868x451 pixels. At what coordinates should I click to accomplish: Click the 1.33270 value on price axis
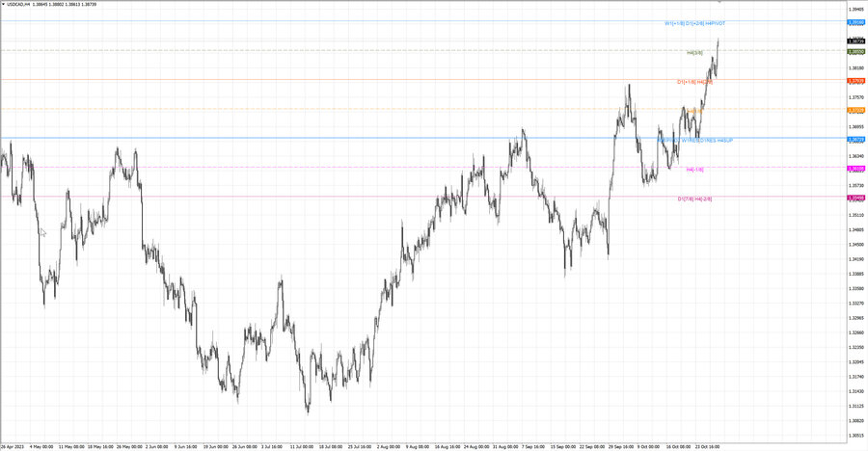click(856, 304)
